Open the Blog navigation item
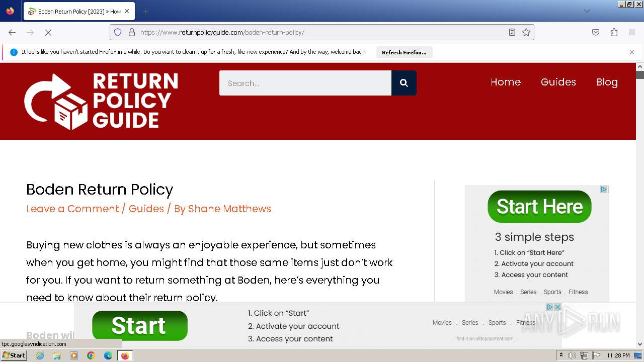Viewport: 644px width, 362px height. click(607, 82)
